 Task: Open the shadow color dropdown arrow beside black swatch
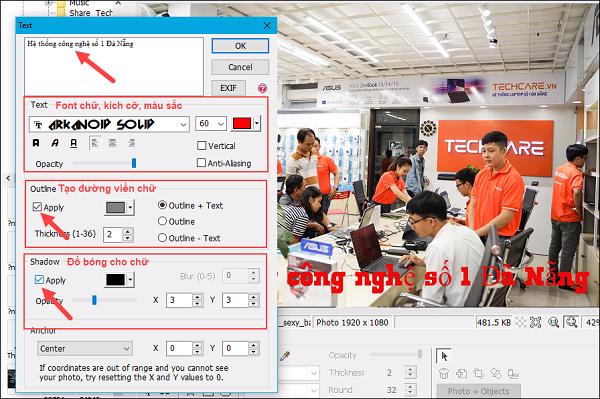[x=130, y=280]
